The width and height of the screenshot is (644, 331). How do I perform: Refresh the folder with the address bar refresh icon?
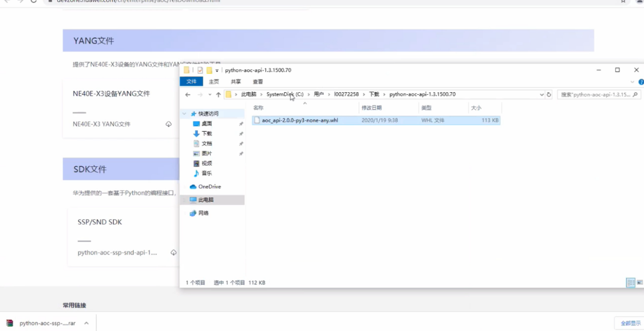(549, 95)
